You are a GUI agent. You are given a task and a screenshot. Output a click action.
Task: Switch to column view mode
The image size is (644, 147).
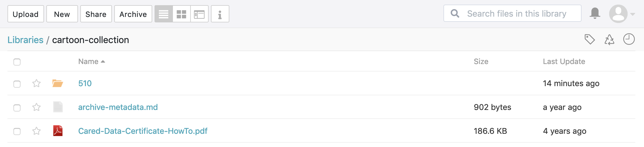199,14
